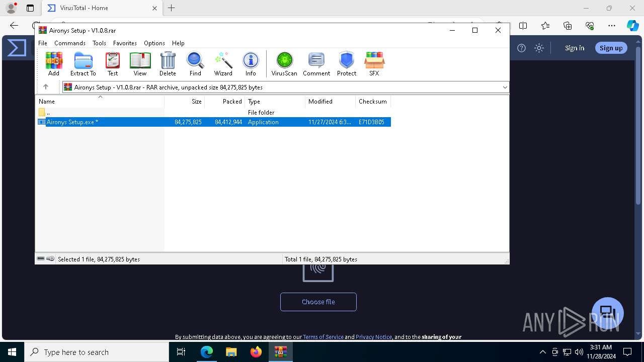This screenshot has height=362, width=644.
Task: Sort by the Packed column header
Action: [225, 102]
